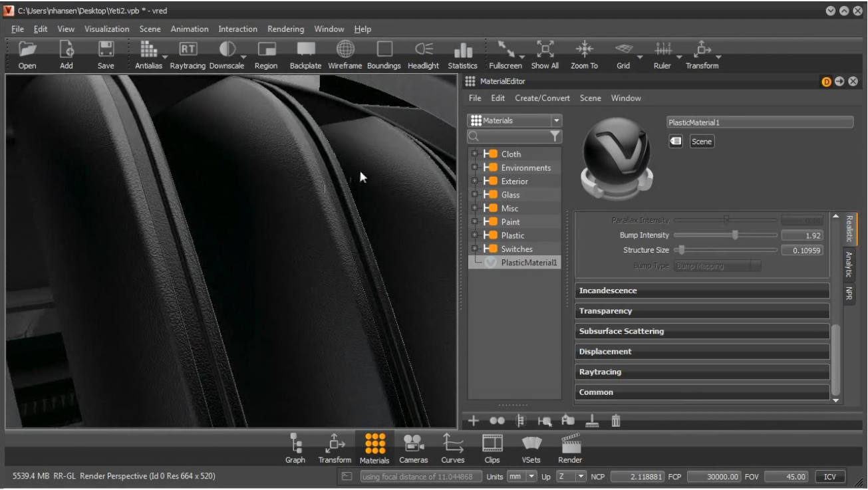The height and width of the screenshot is (490, 868).
Task: Click the ICV button in the status bar
Action: [x=830, y=477]
